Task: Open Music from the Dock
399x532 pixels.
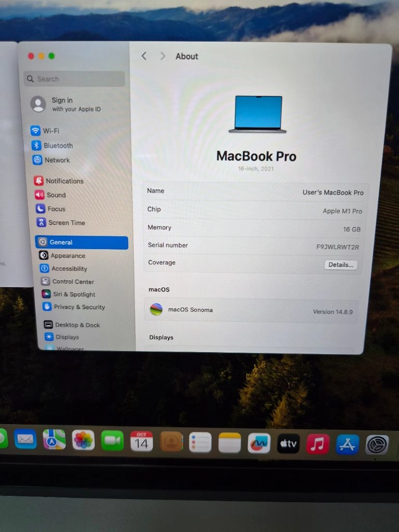Action: click(x=318, y=444)
